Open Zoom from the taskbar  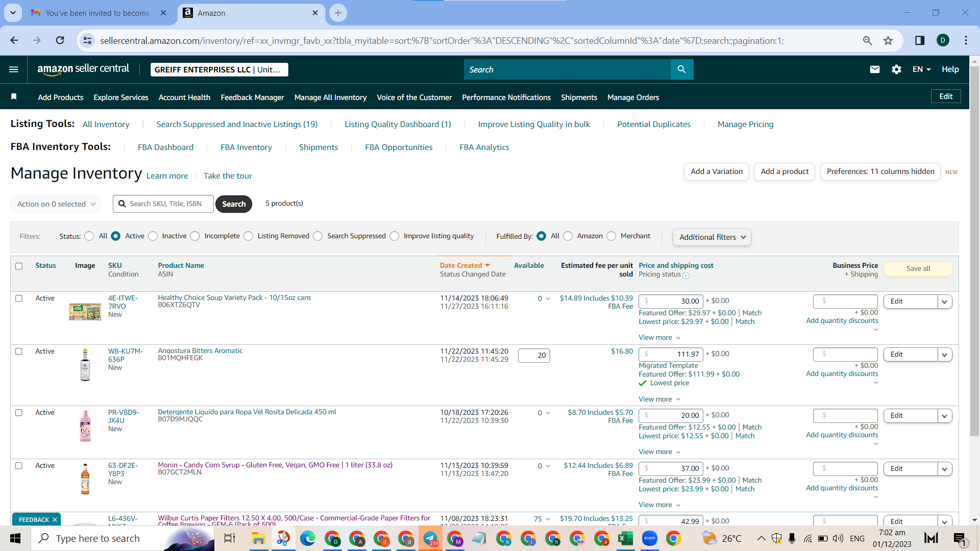click(x=650, y=538)
